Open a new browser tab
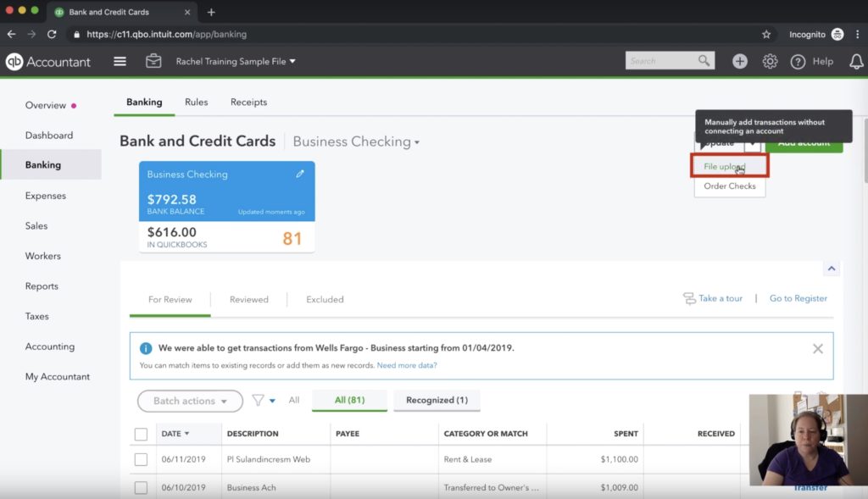This screenshot has height=499, width=868. coord(211,12)
